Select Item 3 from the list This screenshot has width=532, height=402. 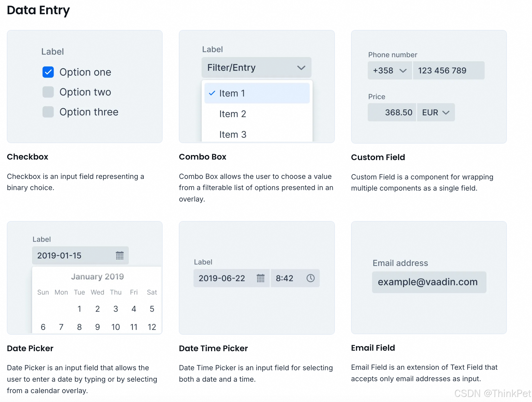tap(232, 134)
